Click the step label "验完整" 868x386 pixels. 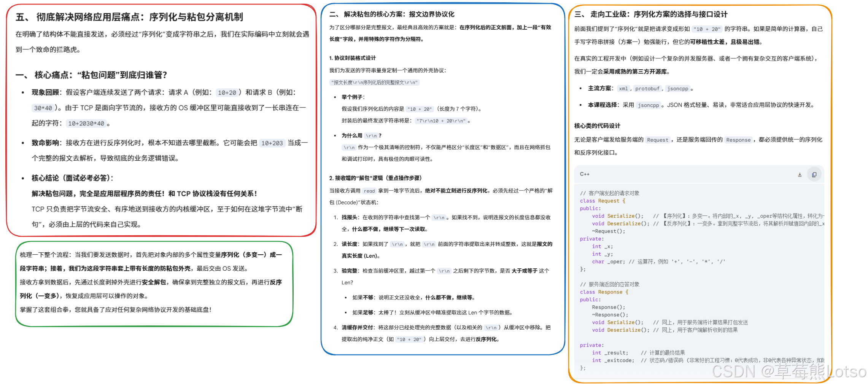tap(350, 271)
